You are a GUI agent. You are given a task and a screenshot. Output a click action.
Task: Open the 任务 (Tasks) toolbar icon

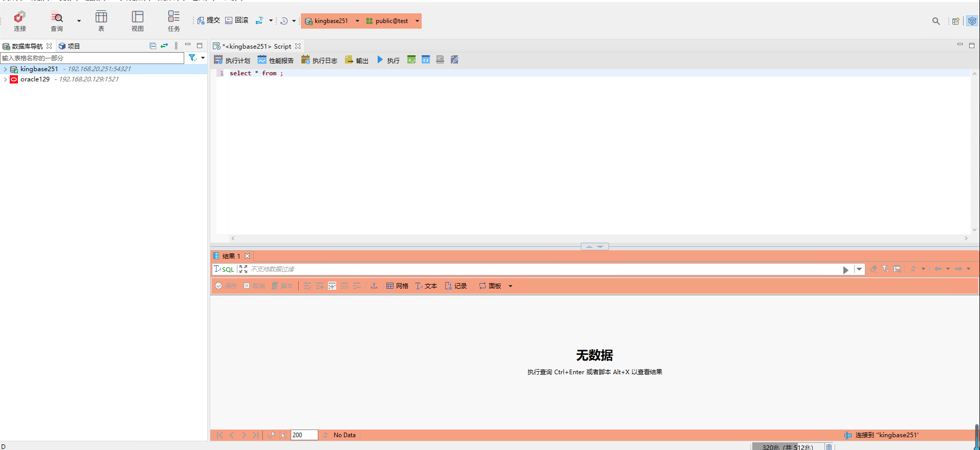point(174,21)
